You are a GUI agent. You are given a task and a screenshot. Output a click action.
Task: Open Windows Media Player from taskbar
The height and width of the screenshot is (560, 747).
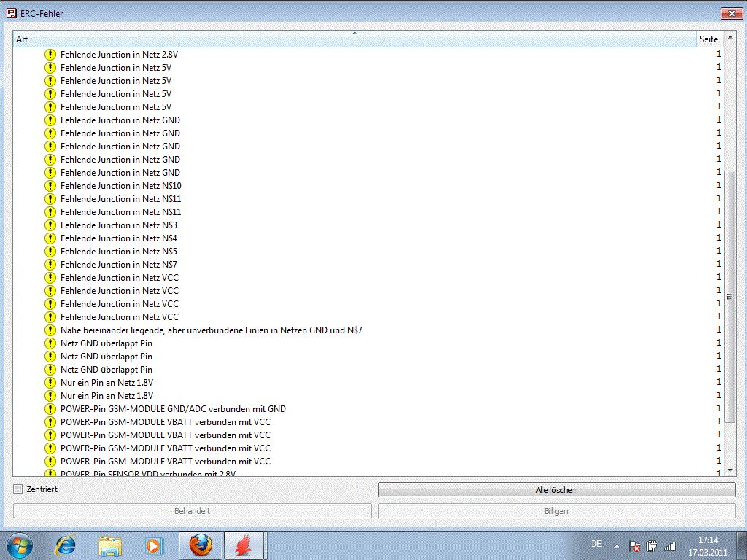pos(154,545)
